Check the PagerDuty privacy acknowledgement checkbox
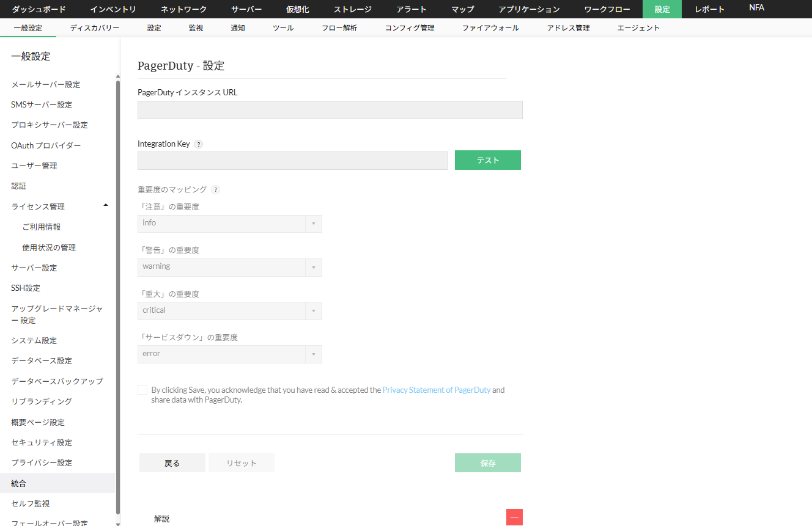Viewport: 812px width, 526px height. click(x=142, y=390)
